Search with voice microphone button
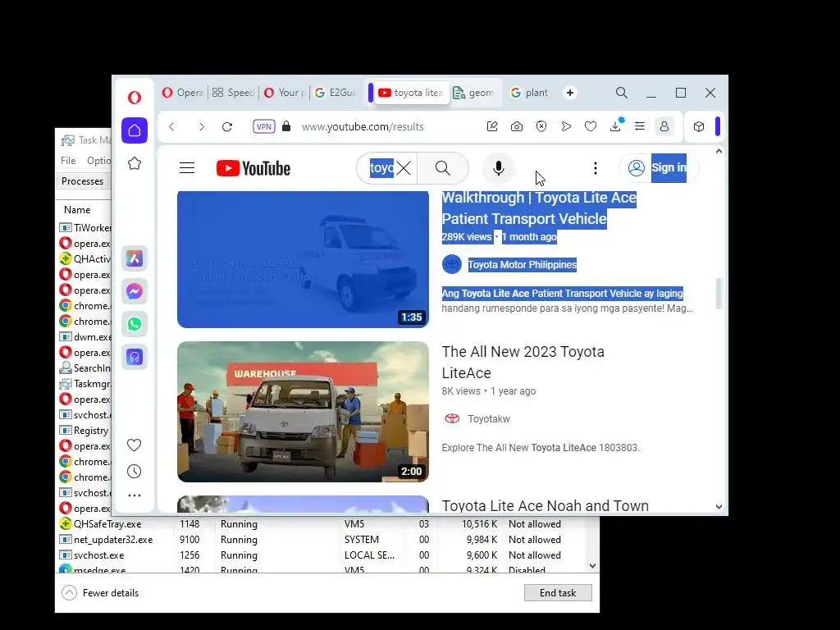The image size is (840, 630). click(x=498, y=168)
